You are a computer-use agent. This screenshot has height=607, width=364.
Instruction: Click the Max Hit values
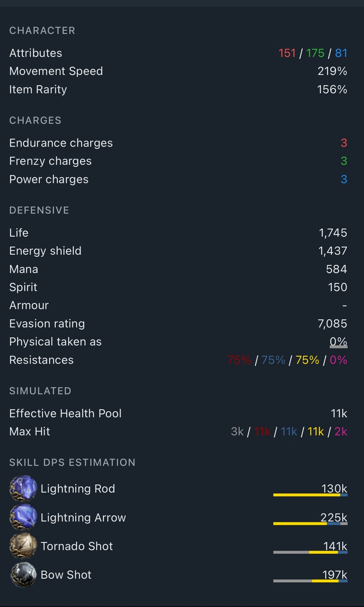[x=289, y=431]
